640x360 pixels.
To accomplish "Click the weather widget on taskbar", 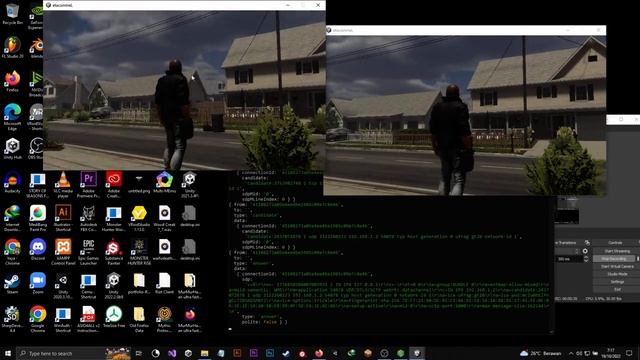I will 542,353.
